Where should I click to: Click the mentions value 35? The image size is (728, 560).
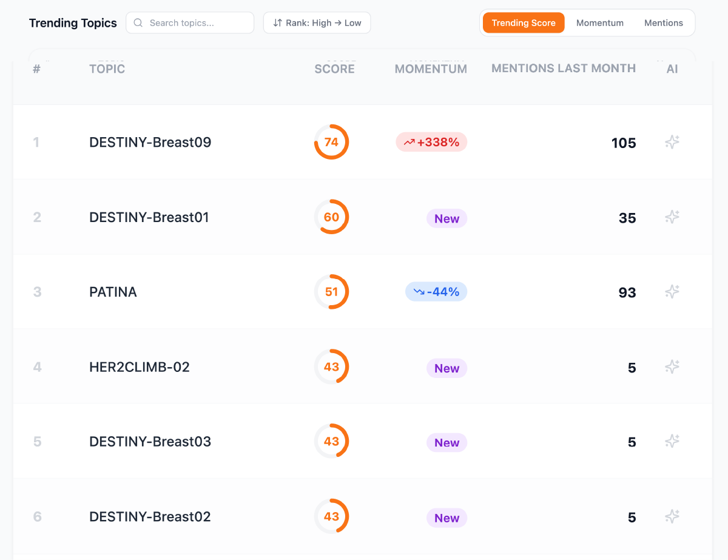(627, 218)
